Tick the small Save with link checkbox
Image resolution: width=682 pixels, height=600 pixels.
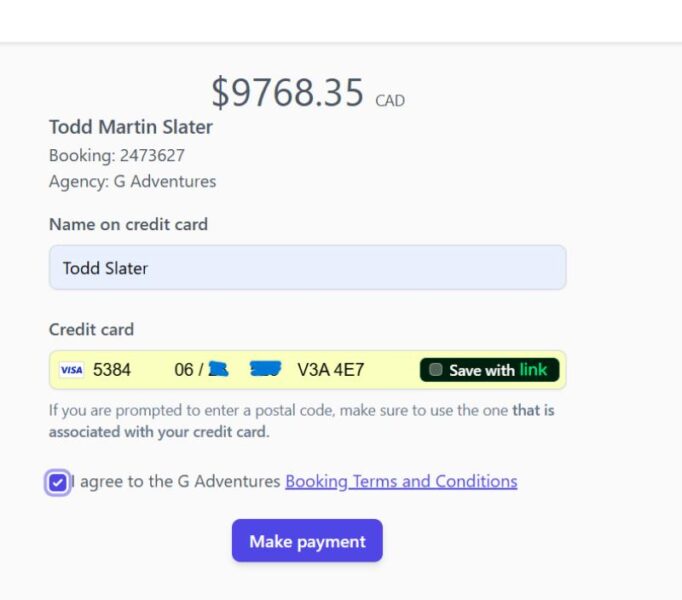(436, 370)
